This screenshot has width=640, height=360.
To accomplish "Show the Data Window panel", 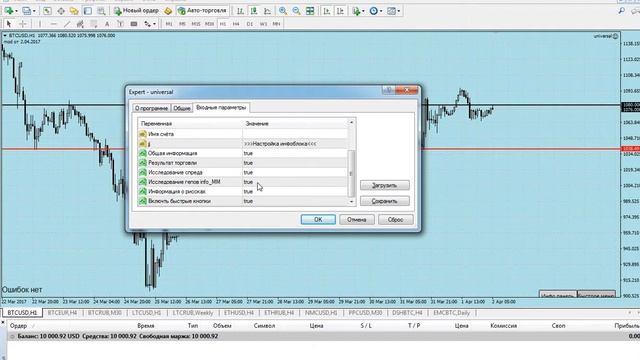I will (61, 11).
